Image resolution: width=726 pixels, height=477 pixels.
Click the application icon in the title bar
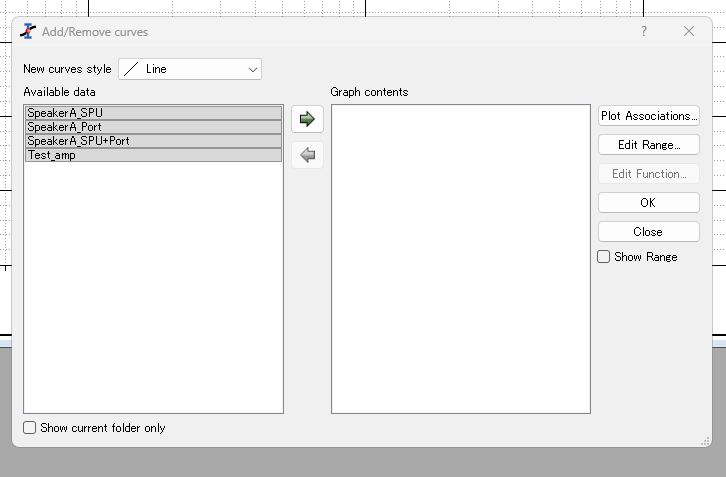[28, 31]
